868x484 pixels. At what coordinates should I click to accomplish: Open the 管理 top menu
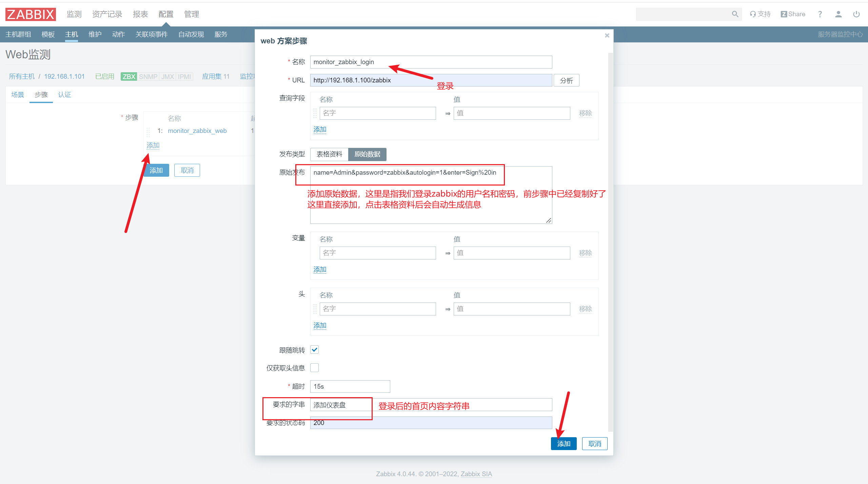[x=192, y=14]
